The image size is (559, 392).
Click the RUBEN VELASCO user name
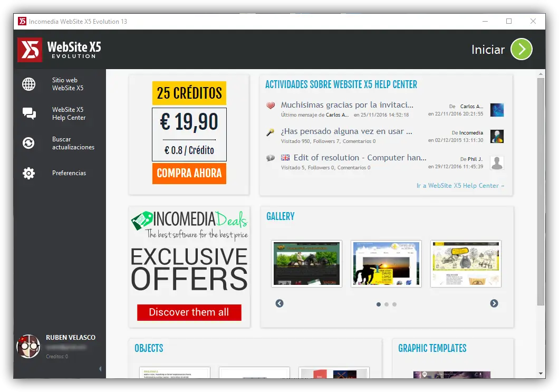click(x=71, y=338)
